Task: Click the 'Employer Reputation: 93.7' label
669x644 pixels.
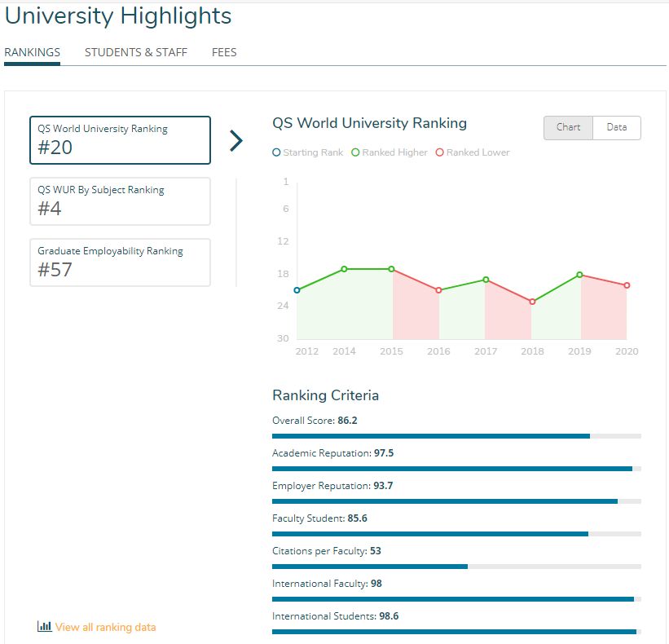Action: (332, 486)
